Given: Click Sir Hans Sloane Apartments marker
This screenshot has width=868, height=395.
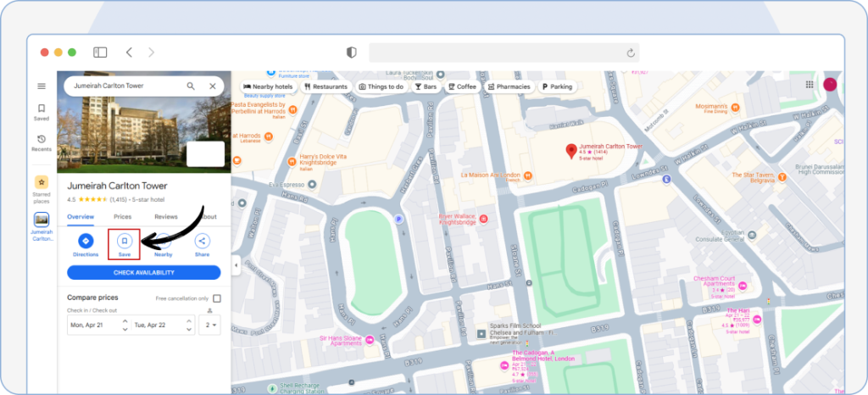Looking at the screenshot, I should (370, 339).
